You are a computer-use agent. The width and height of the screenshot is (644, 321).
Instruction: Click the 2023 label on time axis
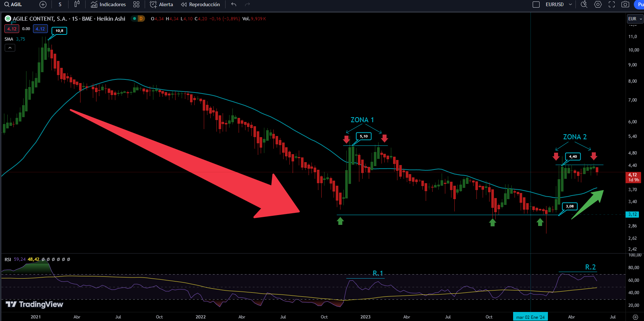366,317
